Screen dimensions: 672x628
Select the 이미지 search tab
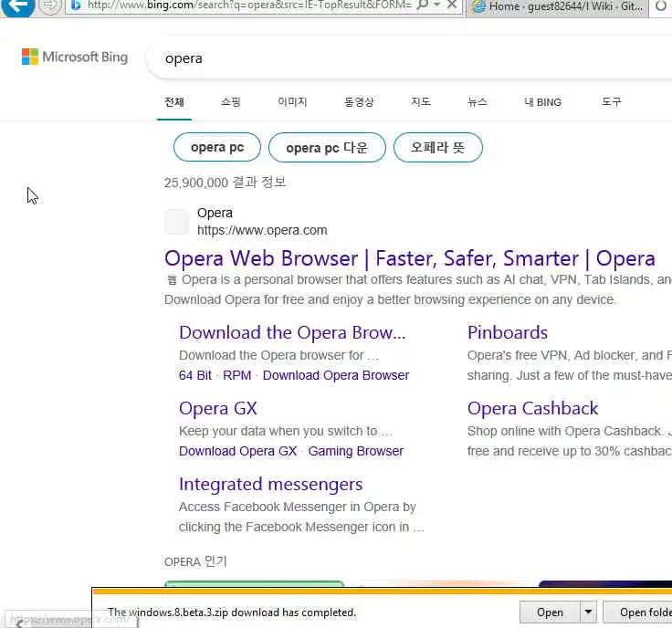[292, 102]
